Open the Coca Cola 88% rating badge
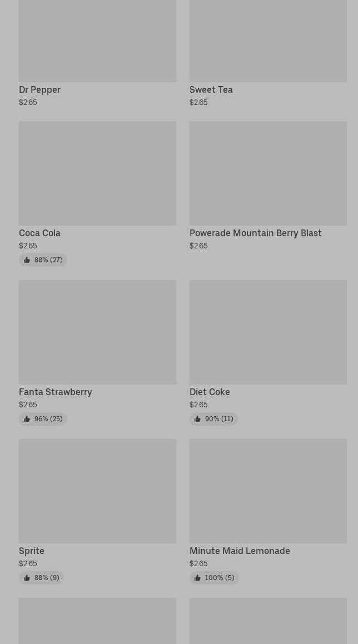This screenshot has width=358, height=644. tap(43, 260)
